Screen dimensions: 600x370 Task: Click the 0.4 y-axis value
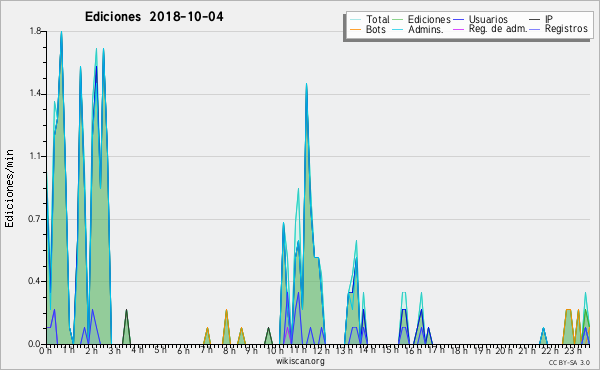tap(35, 281)
